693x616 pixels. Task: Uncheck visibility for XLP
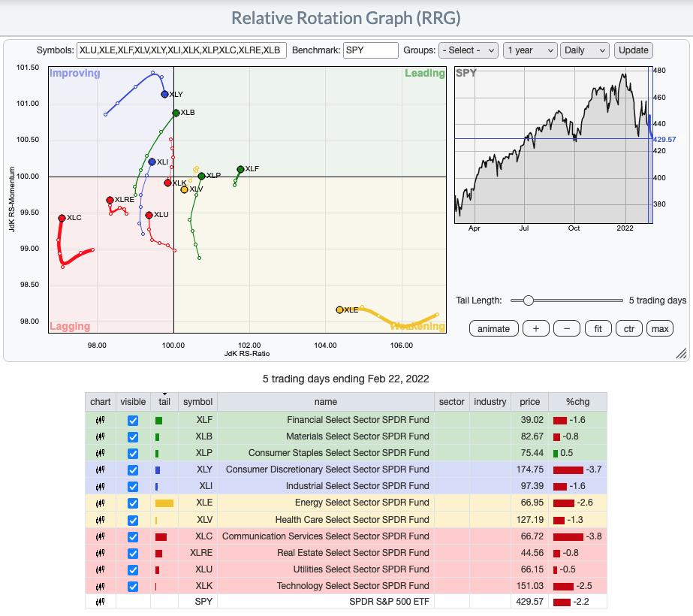pyautogui.click(x=133, y=454)
